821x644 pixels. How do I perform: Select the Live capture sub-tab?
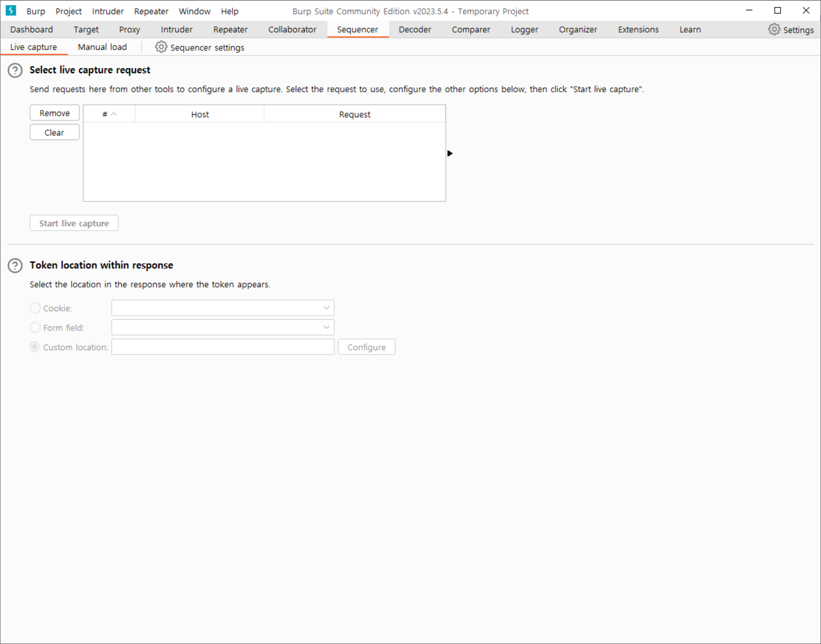[34, 47]
